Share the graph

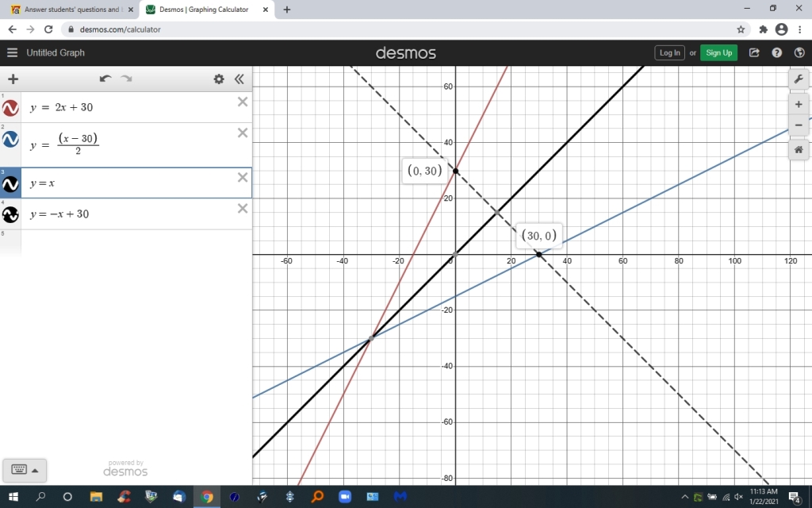(x=754, y=52)
